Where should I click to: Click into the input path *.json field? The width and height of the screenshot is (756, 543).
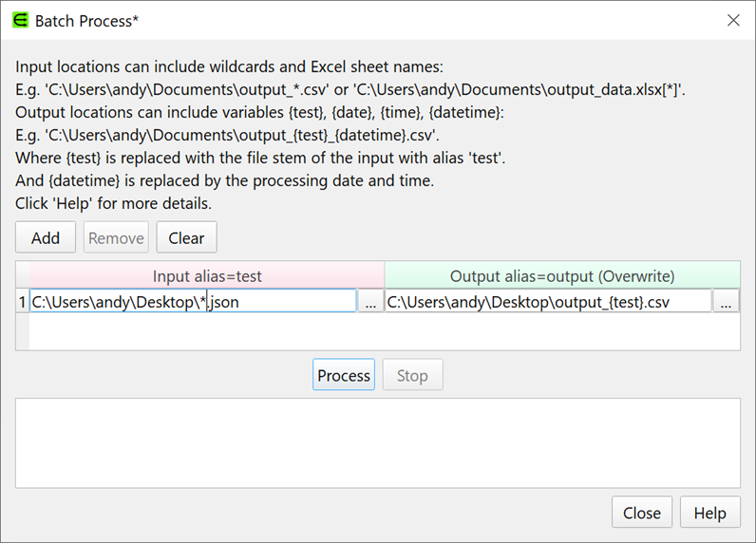coord(193,302)
